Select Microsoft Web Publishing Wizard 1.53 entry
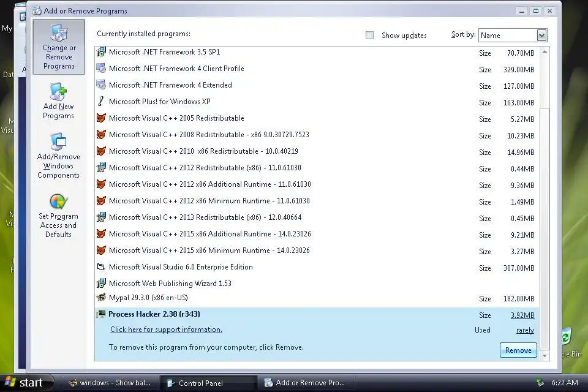Image resolution: width=588 pixels, height=392 pixels. (317, 283)
